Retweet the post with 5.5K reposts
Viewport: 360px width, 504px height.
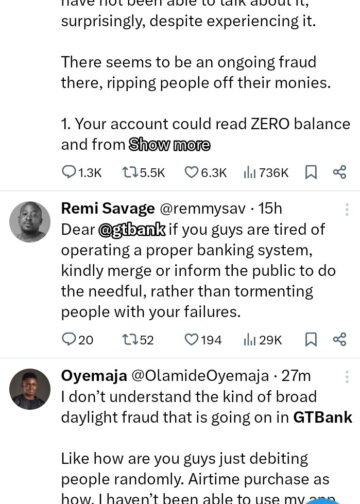[143, 173]
